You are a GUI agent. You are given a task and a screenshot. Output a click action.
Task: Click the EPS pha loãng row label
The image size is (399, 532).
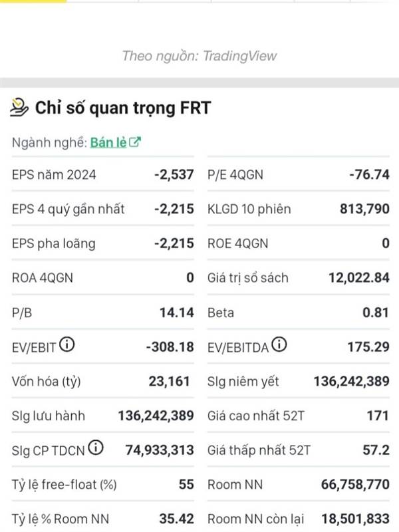54,243
